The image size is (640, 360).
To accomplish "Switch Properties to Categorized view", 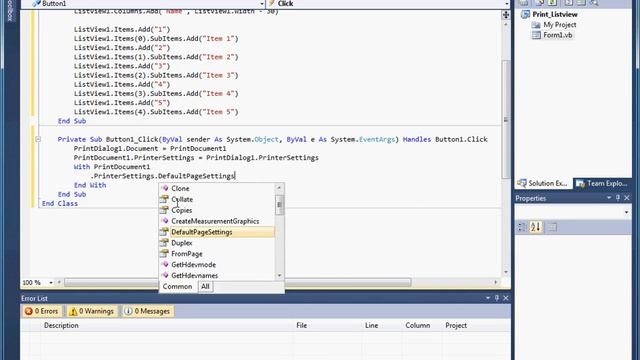I will (522, 227).
